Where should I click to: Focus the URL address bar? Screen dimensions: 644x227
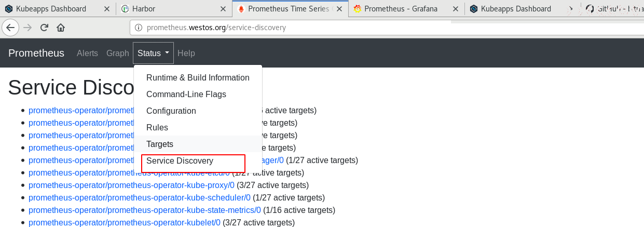pyautogui.click(x=291, y=28)
